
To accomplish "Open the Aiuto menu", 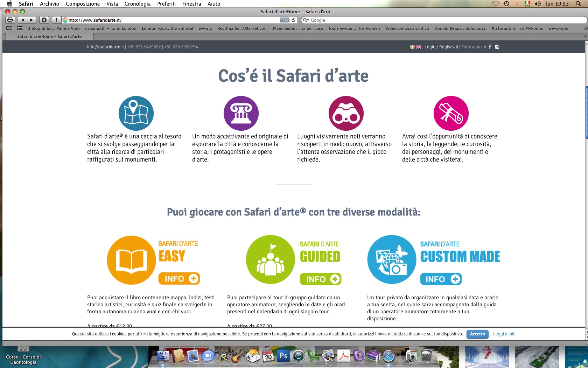I will pos(214,4).
